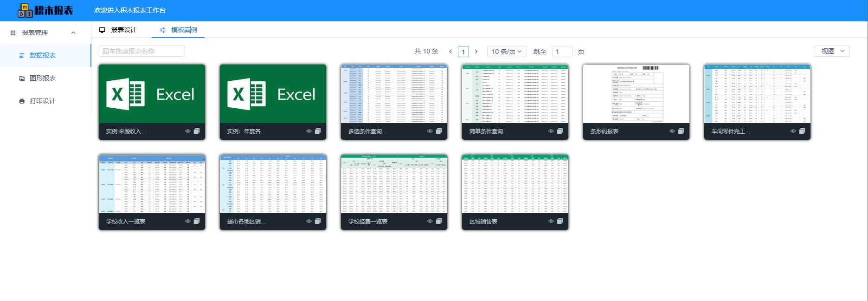Screen dimensions: 868x301
Task: Collapse the 报表管理 sidebar menu
Action: pyautogui.click(x=73, y=33)
